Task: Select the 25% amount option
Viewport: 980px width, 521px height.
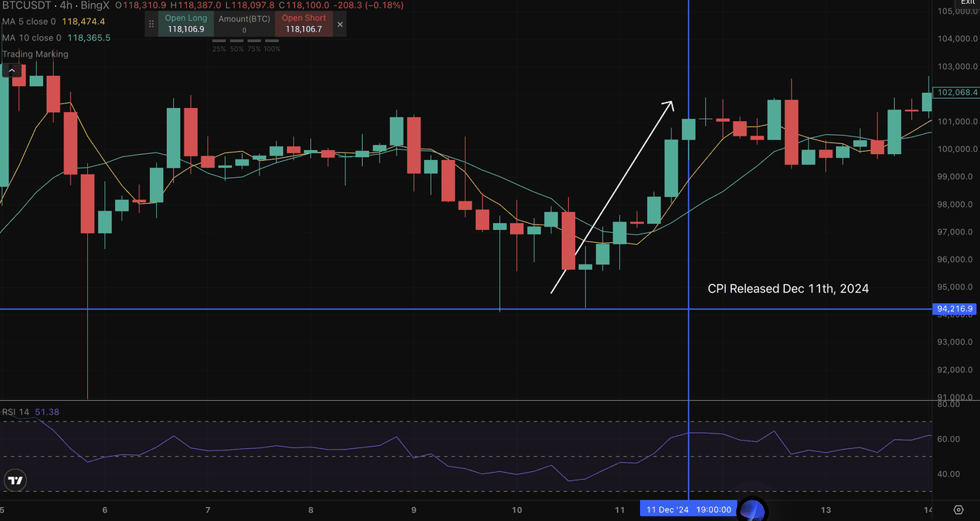Action: point(219,49)
